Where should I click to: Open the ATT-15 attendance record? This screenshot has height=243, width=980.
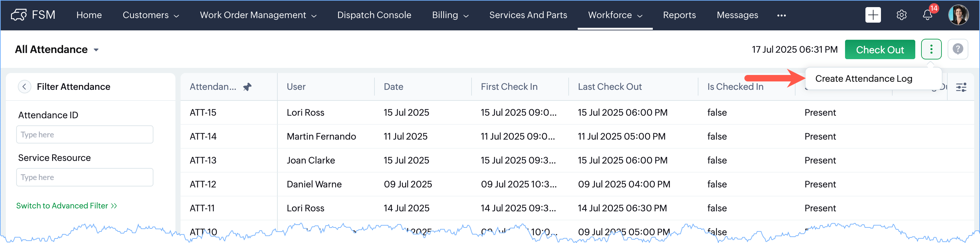tap(203, 113)
